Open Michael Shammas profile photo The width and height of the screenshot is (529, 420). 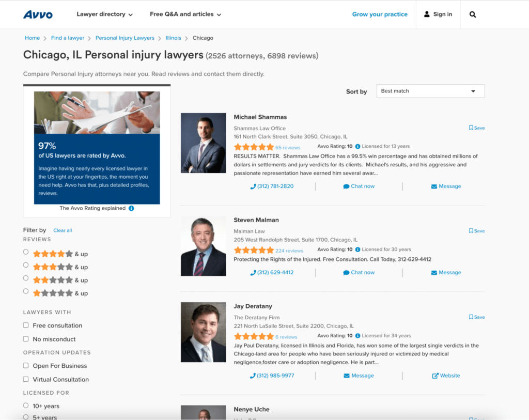[x=204, y=143]
